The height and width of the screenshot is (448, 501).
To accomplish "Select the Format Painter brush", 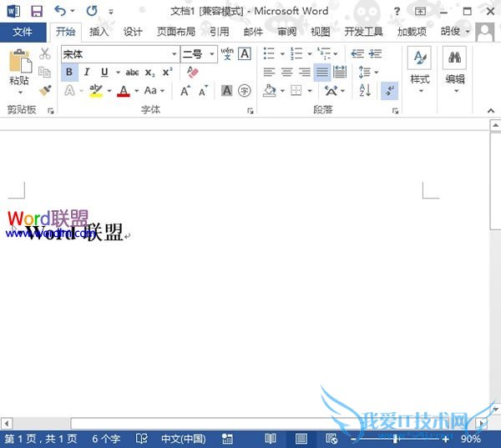I will pyautogui.click(x=45, y=90).
